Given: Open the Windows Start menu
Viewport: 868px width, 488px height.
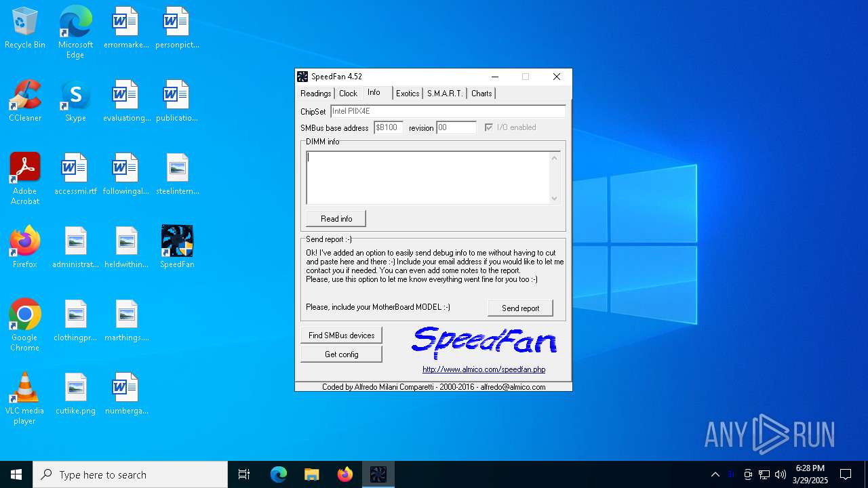Looking at the screenshot, I should 16,474.
